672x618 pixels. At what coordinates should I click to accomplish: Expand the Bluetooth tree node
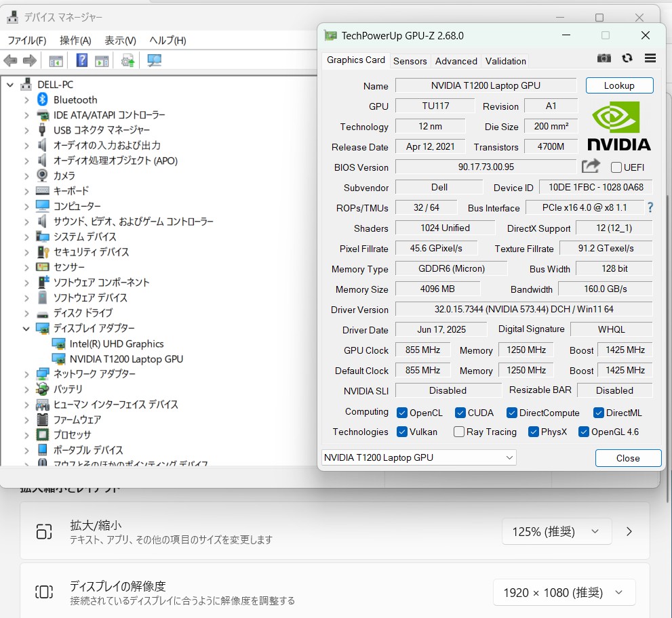(26, 100)
